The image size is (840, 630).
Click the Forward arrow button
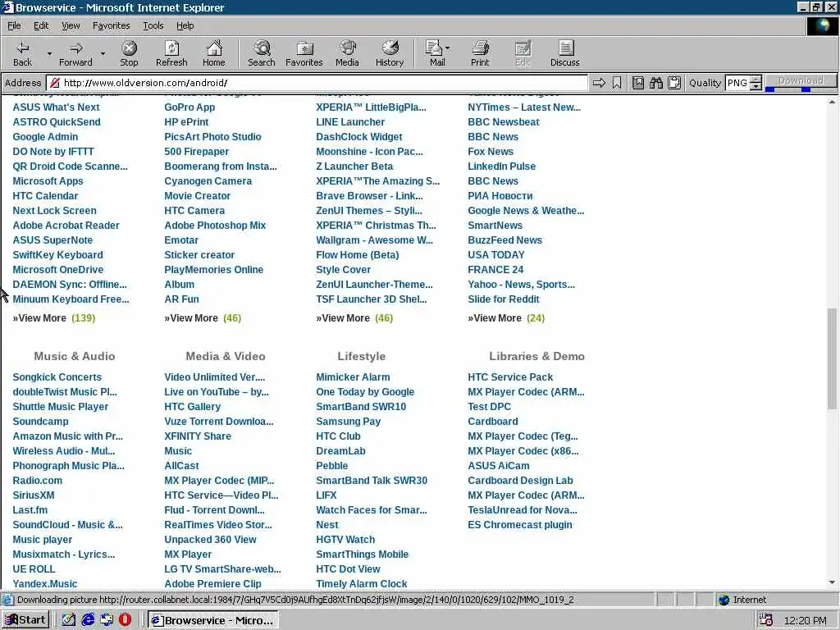point(75,53)
